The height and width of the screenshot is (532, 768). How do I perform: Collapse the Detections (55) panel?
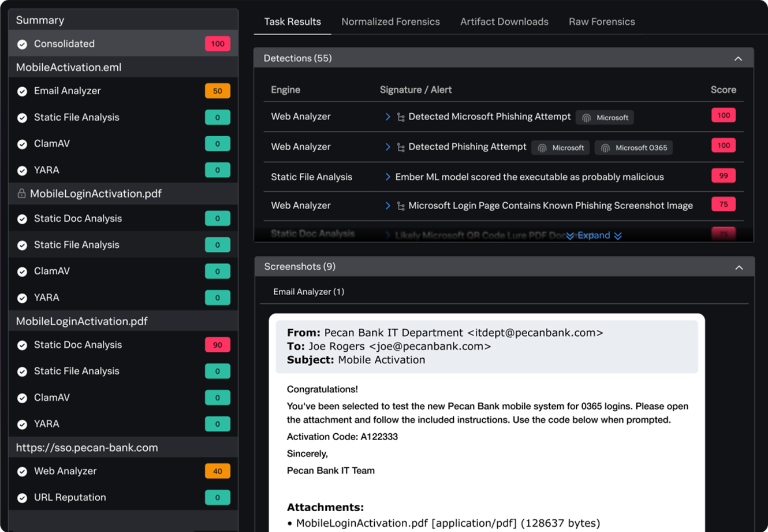(738, 59)
